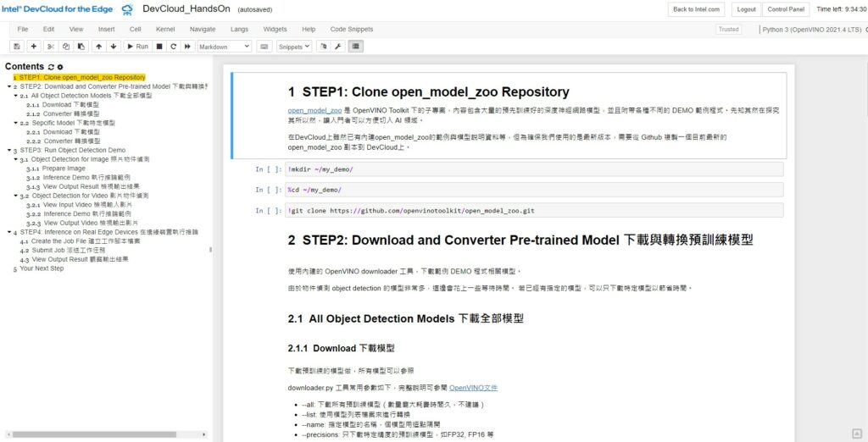Move selected cell up arrow

tap(98, 47)
